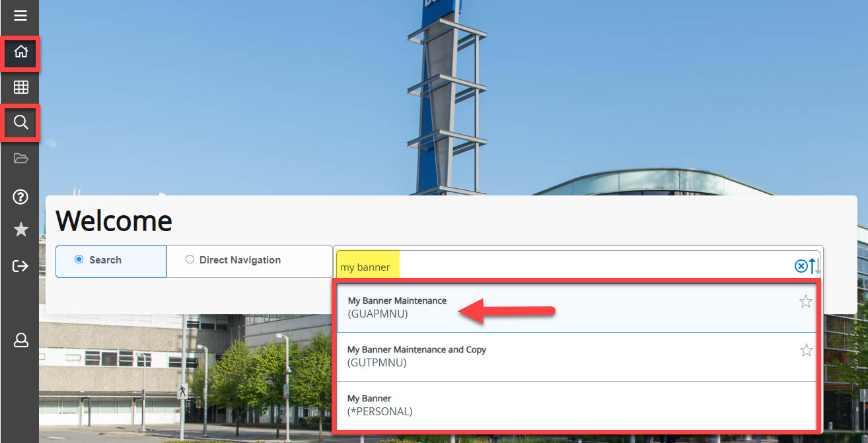Viewport: 868px width, 443px height.
Task: Sign out using the logout icon
Action: (x=20, y=265)
